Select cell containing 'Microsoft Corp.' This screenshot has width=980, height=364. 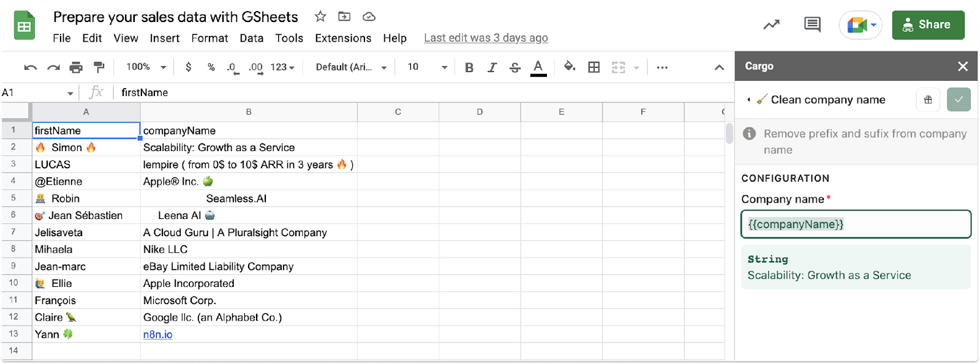[249, 300]
